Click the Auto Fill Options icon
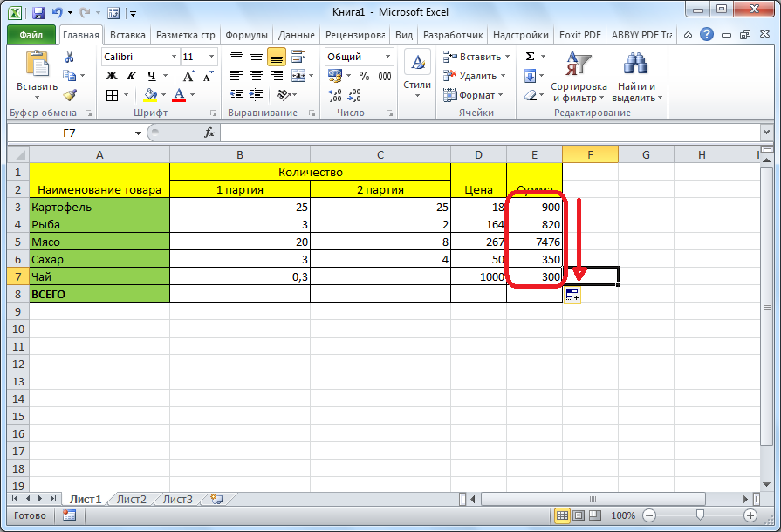The image size is (781, 532). pyautogui.click(x=572, y=295)
